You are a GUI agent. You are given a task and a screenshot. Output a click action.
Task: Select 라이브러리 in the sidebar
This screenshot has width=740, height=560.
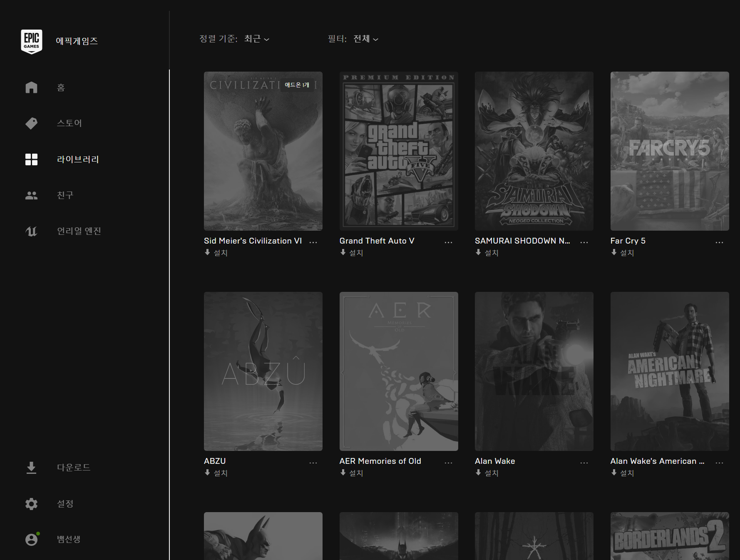pos(78,159)
